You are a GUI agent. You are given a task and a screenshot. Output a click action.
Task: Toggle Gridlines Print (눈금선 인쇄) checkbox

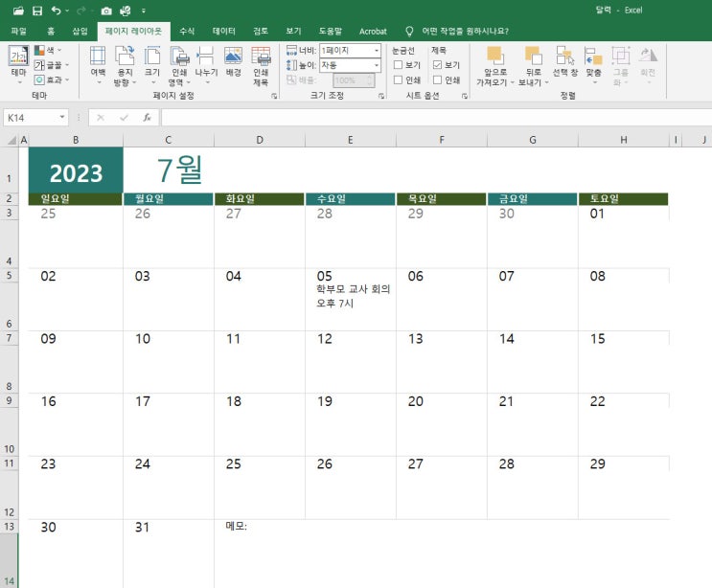click(x=398, y=79)
